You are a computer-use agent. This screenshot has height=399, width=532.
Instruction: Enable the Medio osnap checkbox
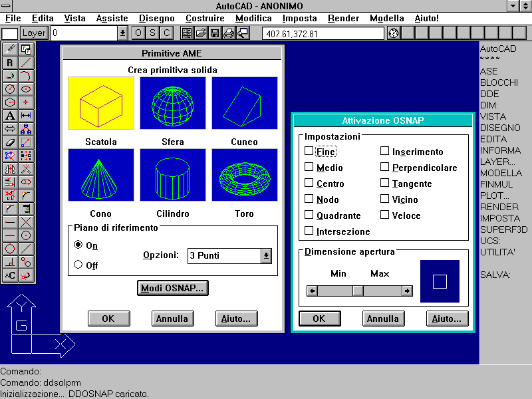click(x=309, y=167)
